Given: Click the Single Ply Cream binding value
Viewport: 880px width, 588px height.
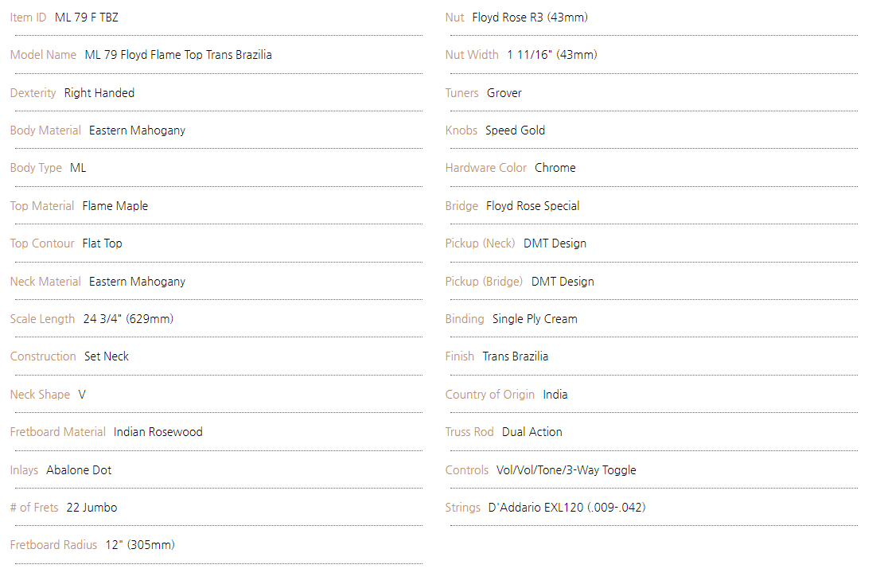Looking at the screenshot, I should (535, 319).
